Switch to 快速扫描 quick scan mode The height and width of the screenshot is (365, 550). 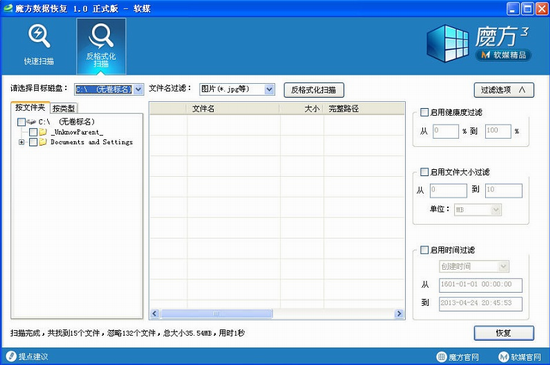point(39,45)
